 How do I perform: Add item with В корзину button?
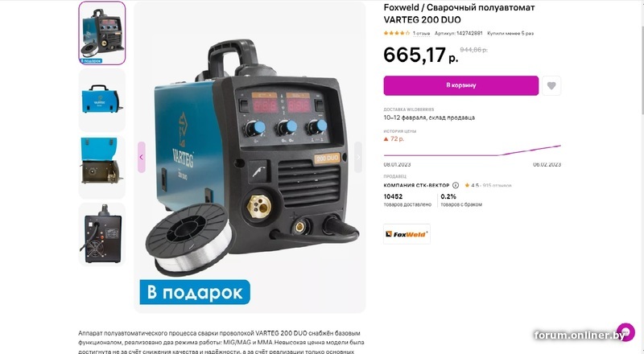pos(460,85)
